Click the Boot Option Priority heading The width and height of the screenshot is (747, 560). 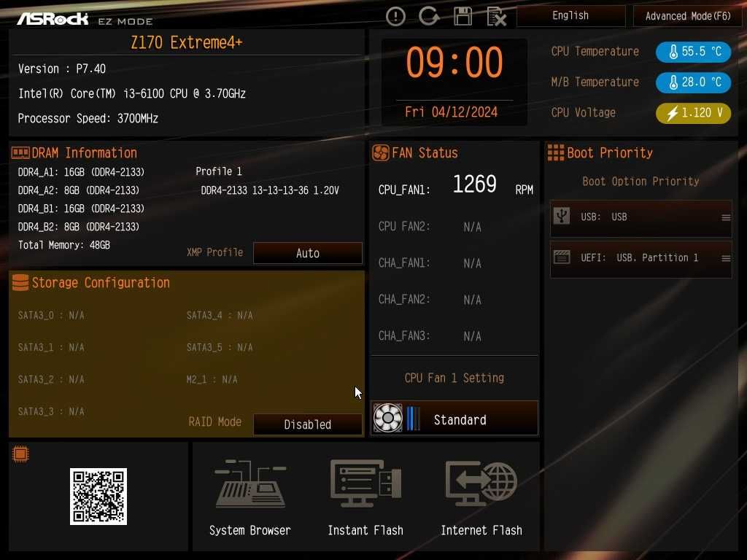[x=640, y=182]
